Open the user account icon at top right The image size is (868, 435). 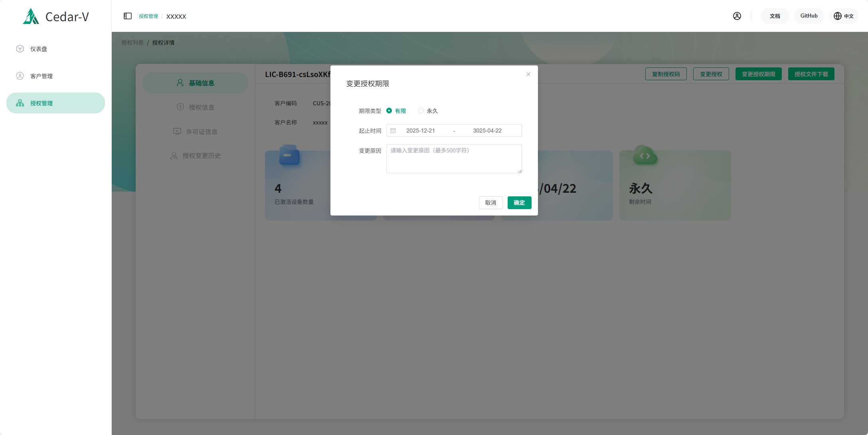click(737, 16)
